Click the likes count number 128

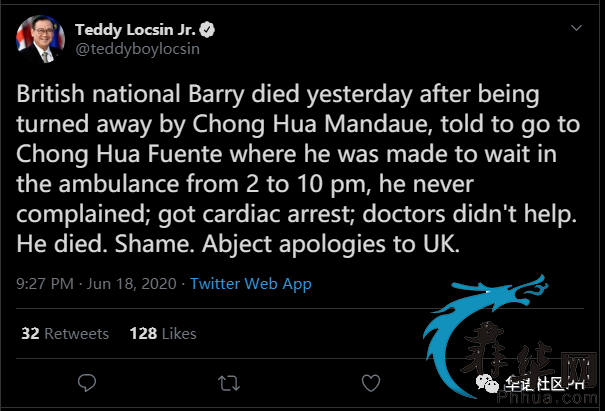(x=143, y=333)
